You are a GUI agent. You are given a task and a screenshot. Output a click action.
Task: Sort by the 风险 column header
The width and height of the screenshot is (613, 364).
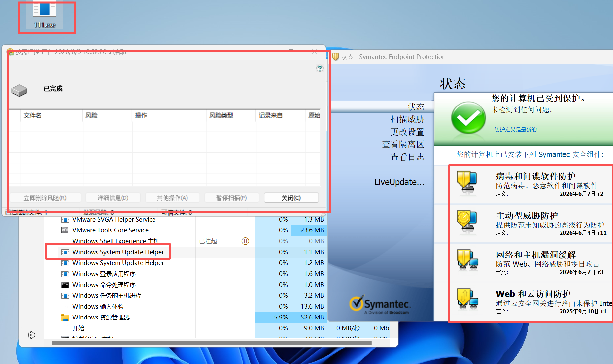[108, 115]
